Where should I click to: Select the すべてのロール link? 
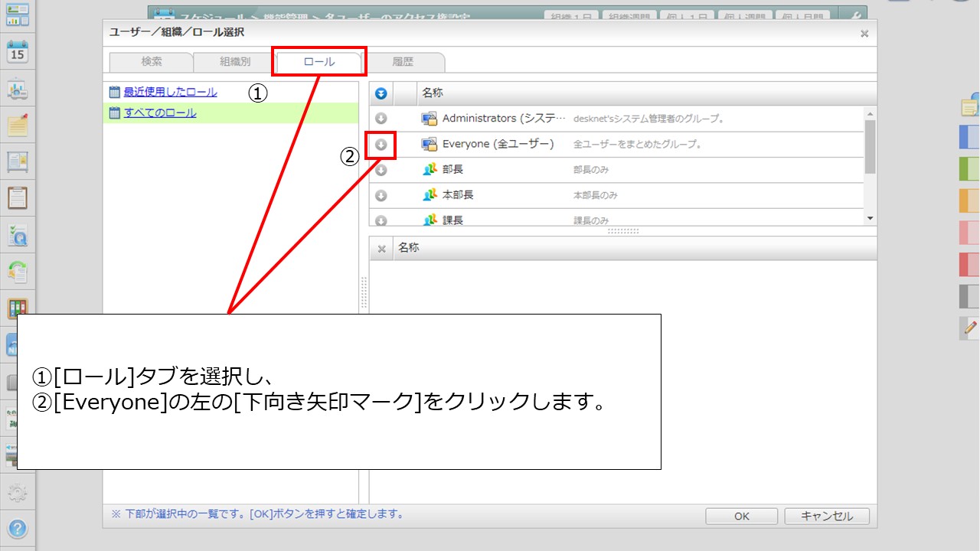[160, 113]
